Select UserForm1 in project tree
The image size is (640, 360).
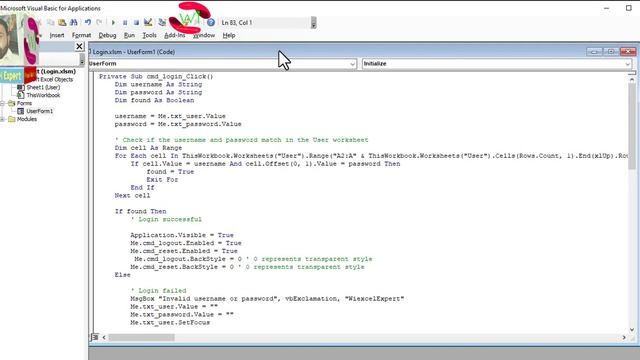pos(40,111)
